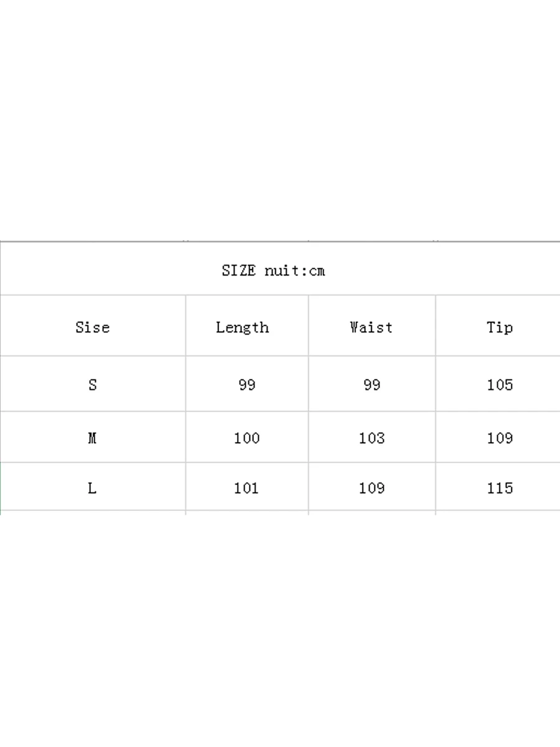Image resolution: width=560 pixels, height=747 pixels.
Task: Select the size 'L' row label cell
Action: coord(93,487)
